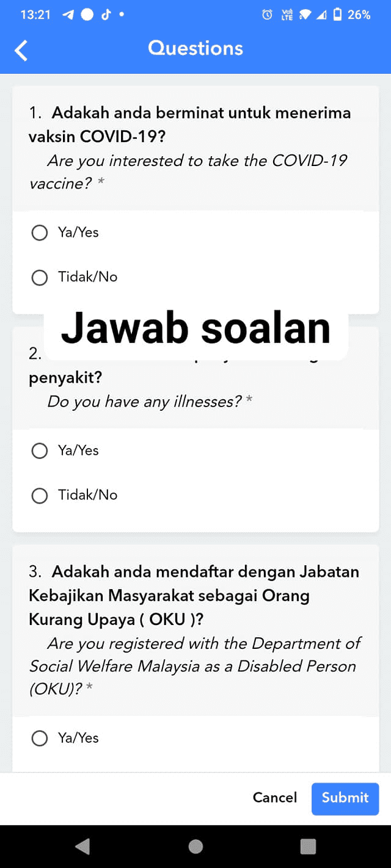Click the Cancel button

click(275, 798)
